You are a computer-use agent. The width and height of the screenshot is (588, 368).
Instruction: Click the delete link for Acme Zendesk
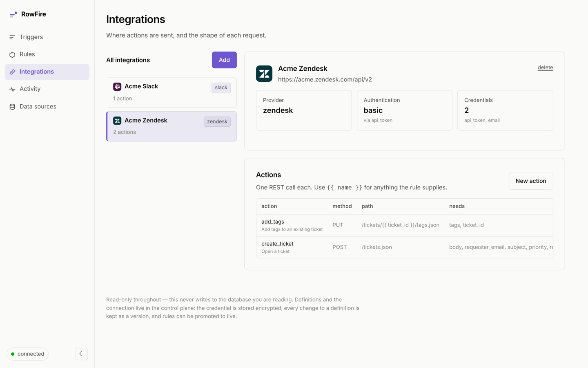click(x=545, y=67)
